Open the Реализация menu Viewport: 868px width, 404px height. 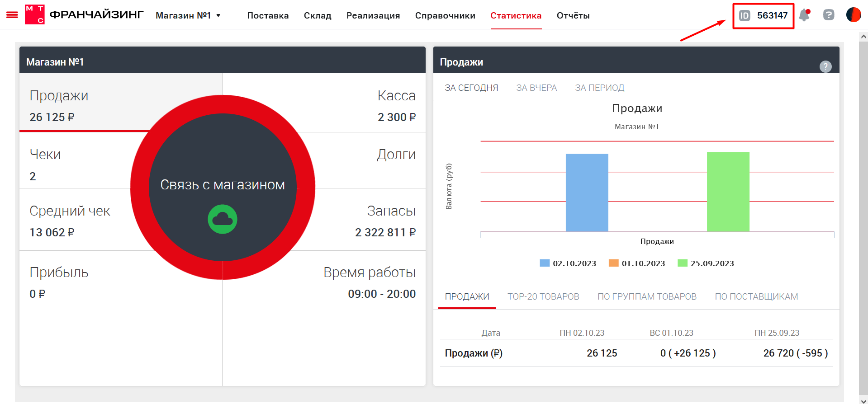[x=373, y=15]
